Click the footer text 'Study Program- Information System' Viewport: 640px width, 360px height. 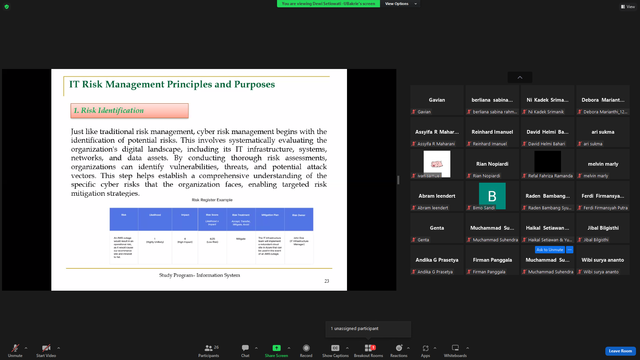tap(200, 276)
